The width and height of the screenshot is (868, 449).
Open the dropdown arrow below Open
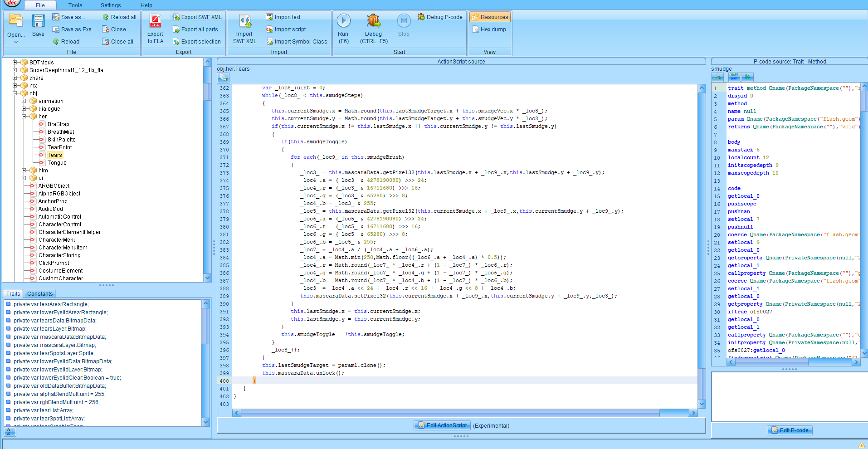point(16,42)
